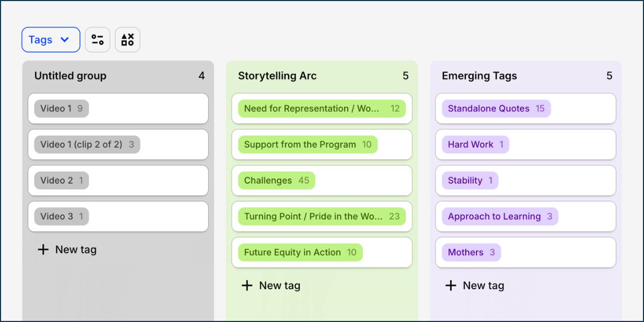The width and height of the screenshot is (644, 322).
Task: Select the Future Equity in Action tag
Action: click(x=301, y=252)
